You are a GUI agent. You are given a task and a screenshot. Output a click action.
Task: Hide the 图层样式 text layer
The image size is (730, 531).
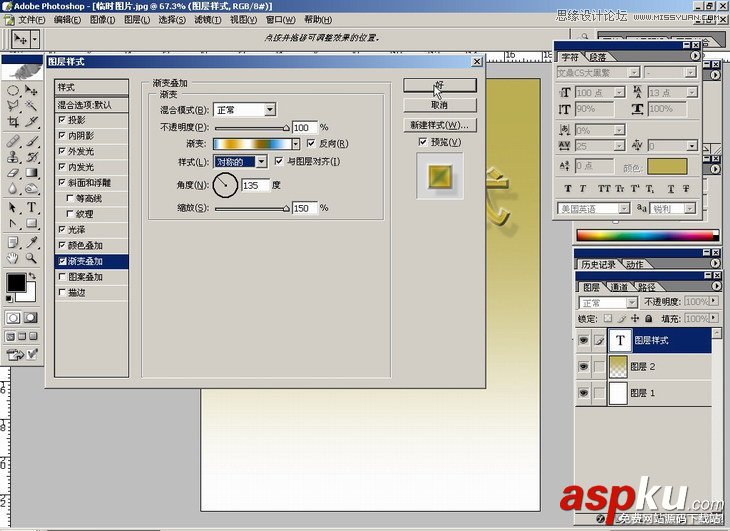coord(583,341)
